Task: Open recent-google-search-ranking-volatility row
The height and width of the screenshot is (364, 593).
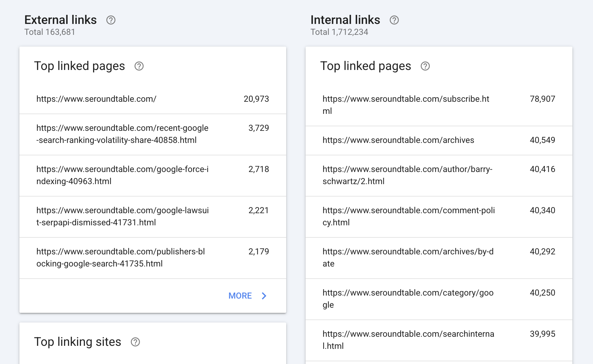Action: (x=153, y=134)
